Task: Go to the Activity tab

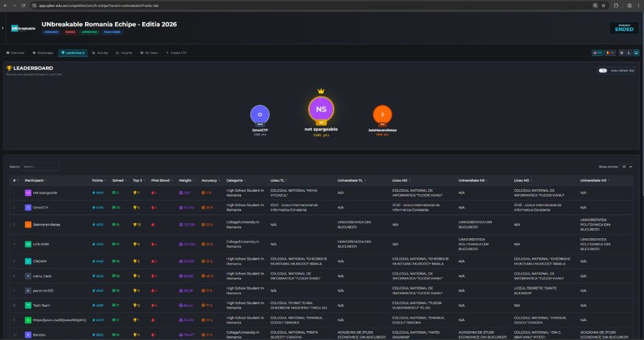Action: (100, 53)
